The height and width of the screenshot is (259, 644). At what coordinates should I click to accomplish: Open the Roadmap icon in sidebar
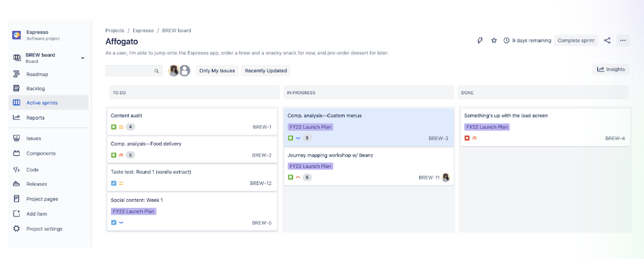point(17,74)
